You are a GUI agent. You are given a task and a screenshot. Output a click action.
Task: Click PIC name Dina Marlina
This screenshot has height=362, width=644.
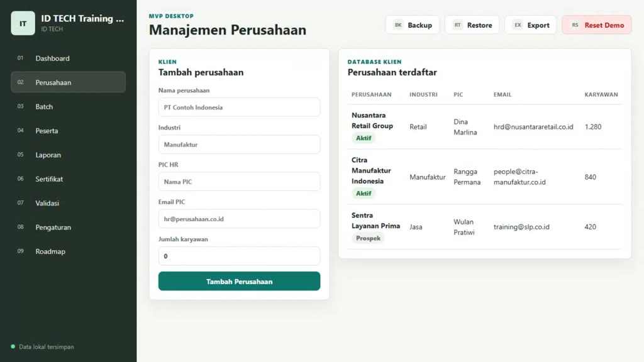(465, 127)
